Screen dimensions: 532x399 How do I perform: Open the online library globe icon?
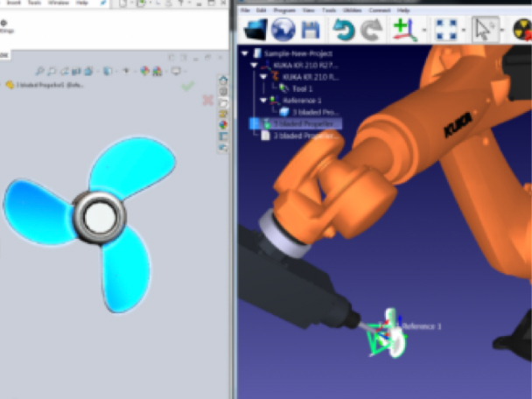click(x=283, y=30)
